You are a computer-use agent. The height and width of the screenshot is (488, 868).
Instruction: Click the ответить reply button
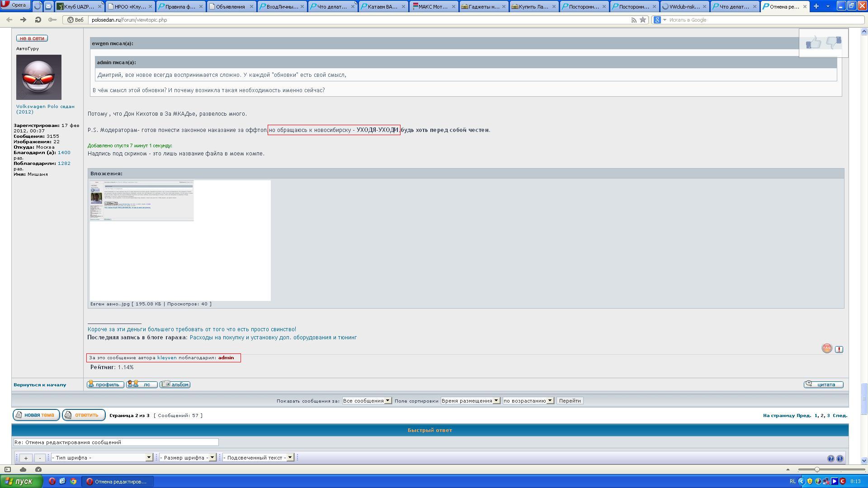click(x=84, y=415)
